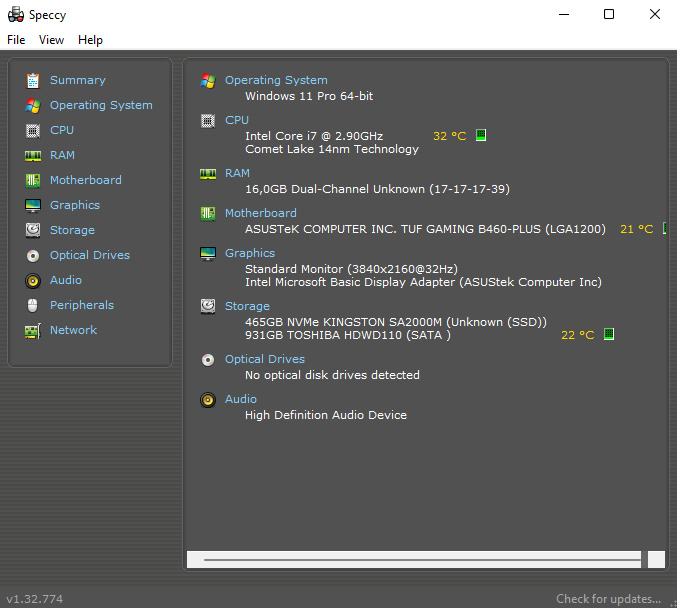Image resolution: width=699 pixels, height=608 pixels.
Task: Click the CPU chip icon in summary panel
Action: click(x=208, y=121)
